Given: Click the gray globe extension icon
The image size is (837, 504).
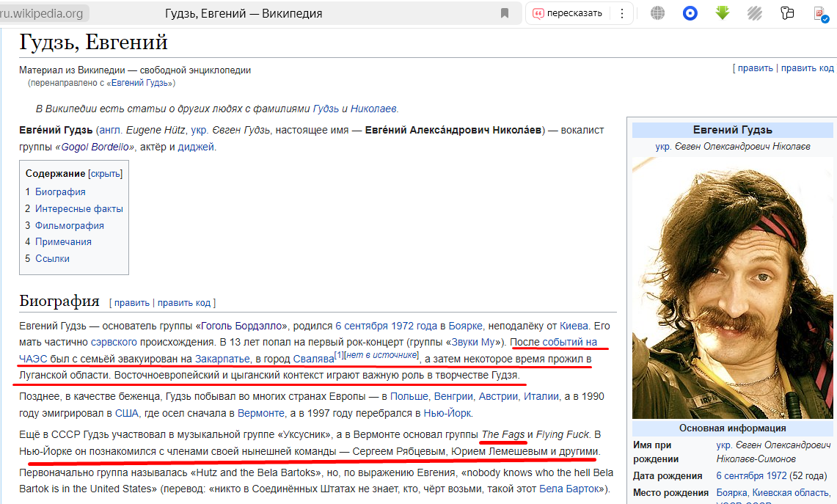Looking at the screenshot, I should (x=657, y=13).
